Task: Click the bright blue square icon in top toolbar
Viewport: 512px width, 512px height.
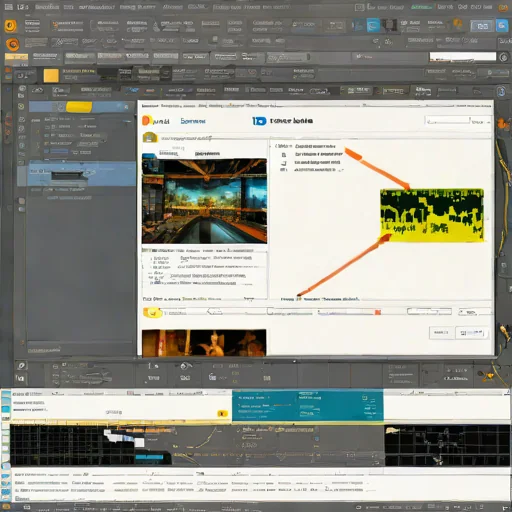Action: (x=373, y=25)
